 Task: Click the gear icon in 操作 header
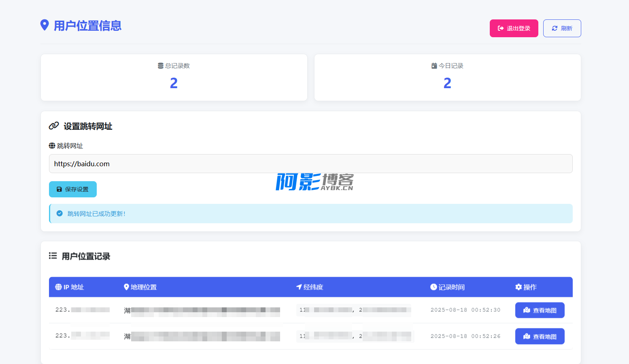[x=518, y=287]
